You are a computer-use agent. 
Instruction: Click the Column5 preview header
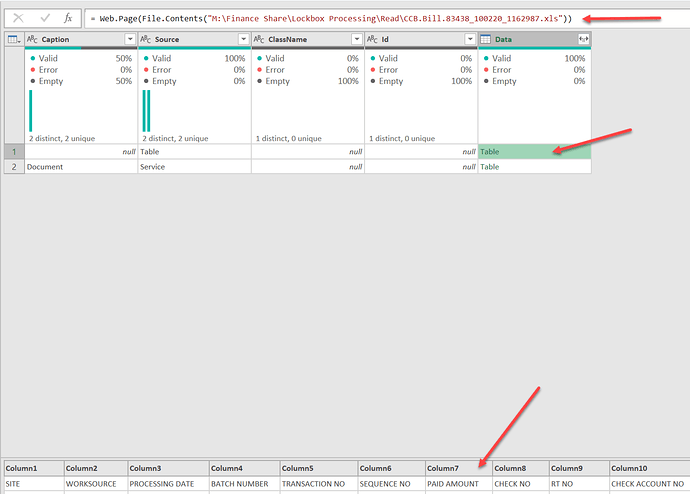(x=319, y=468)
